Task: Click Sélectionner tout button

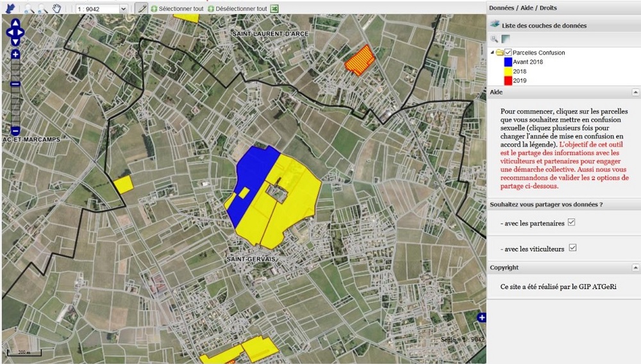Action: [177, 8]
